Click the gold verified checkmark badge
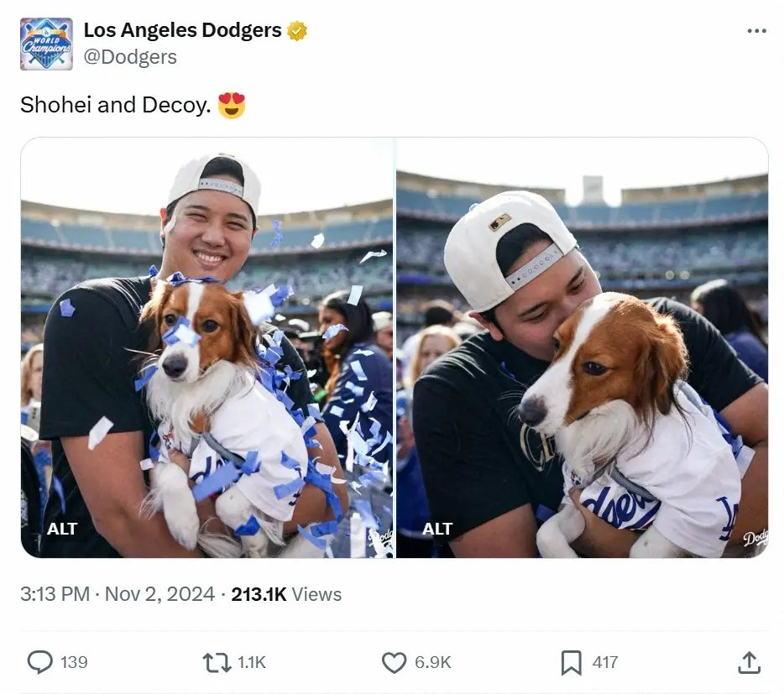 point(295,30)
